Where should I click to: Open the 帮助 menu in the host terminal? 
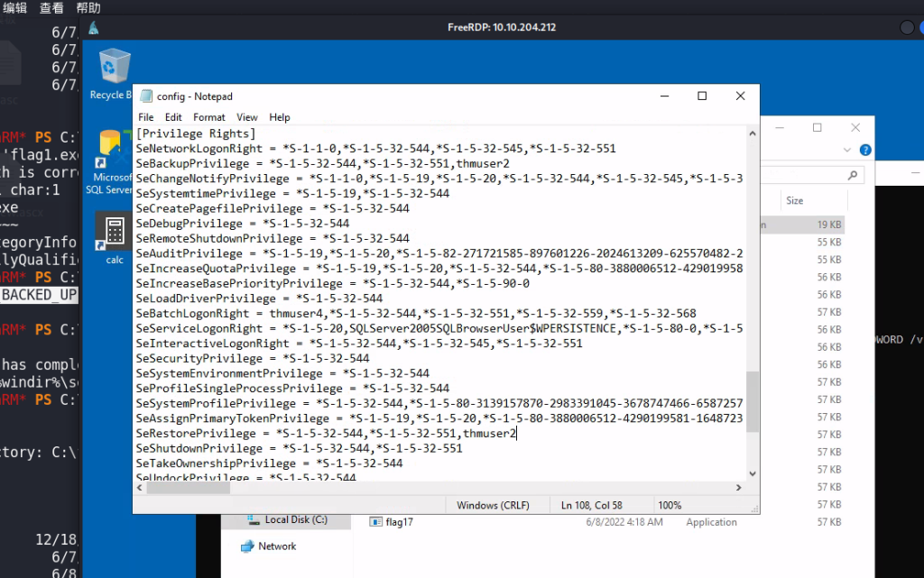[x=88, y=7]
